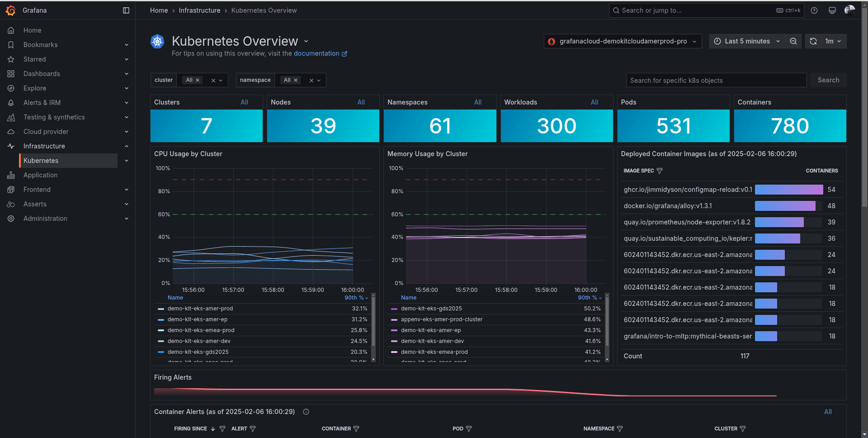868x438 pixels.
Task: Zoom out time range with the magnifier icon
Action: pyautogui.click(x=793, y=41)
